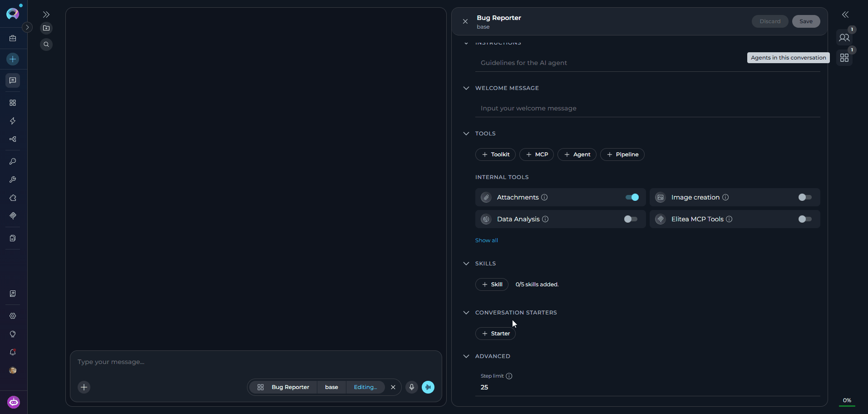Click the welcome message input field

pos(648,108)
